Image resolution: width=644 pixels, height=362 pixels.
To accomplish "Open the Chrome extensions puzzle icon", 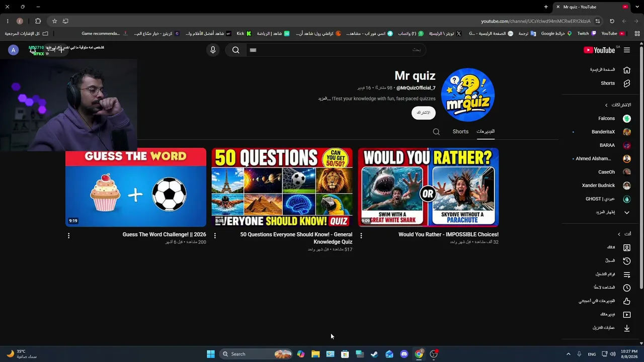I will (38, 21).
